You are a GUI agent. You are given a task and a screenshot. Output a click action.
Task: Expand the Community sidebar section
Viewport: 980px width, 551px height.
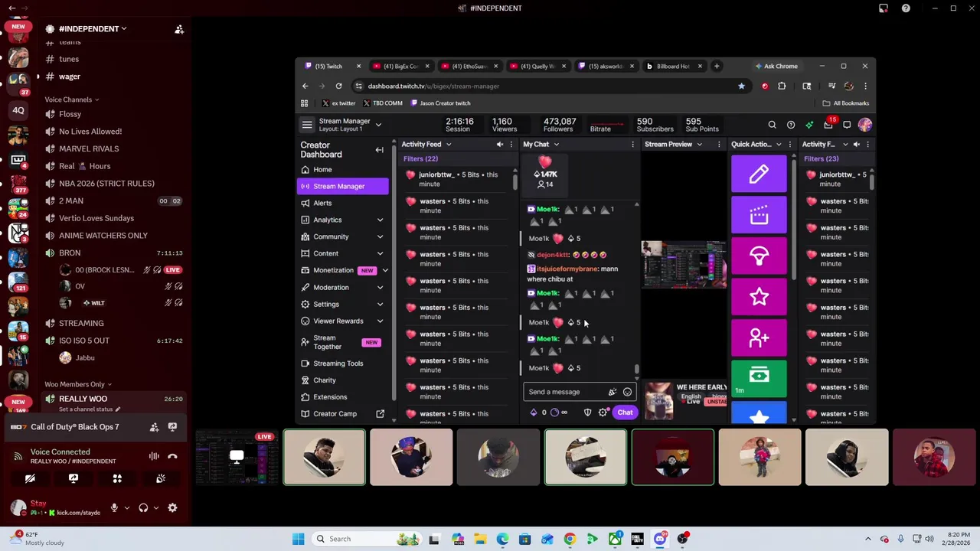tap(380, 236)
